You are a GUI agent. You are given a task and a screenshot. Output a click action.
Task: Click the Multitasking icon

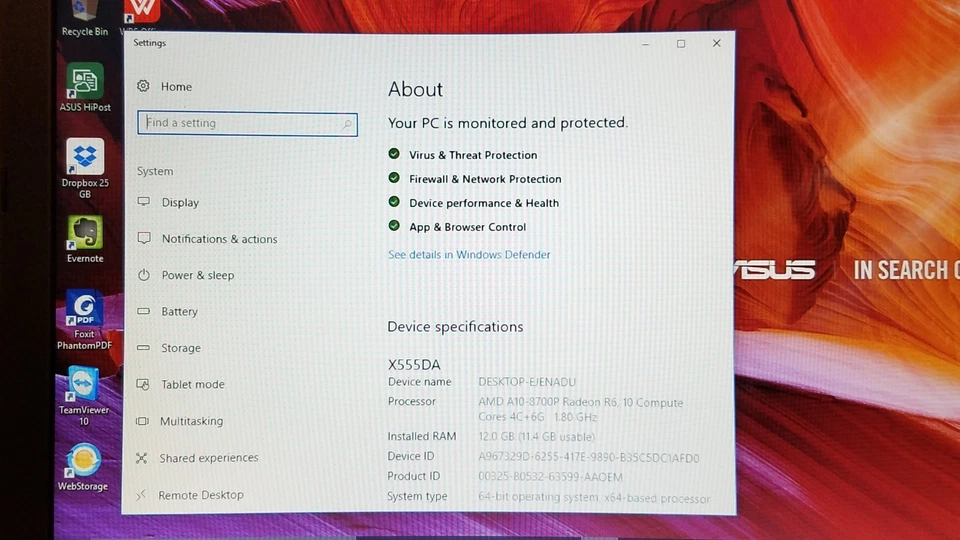tap(142, 421)
